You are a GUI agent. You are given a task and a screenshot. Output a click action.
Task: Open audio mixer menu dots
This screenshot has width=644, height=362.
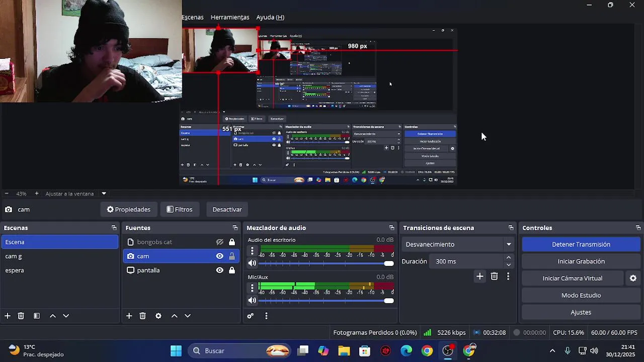pos(266,316)
